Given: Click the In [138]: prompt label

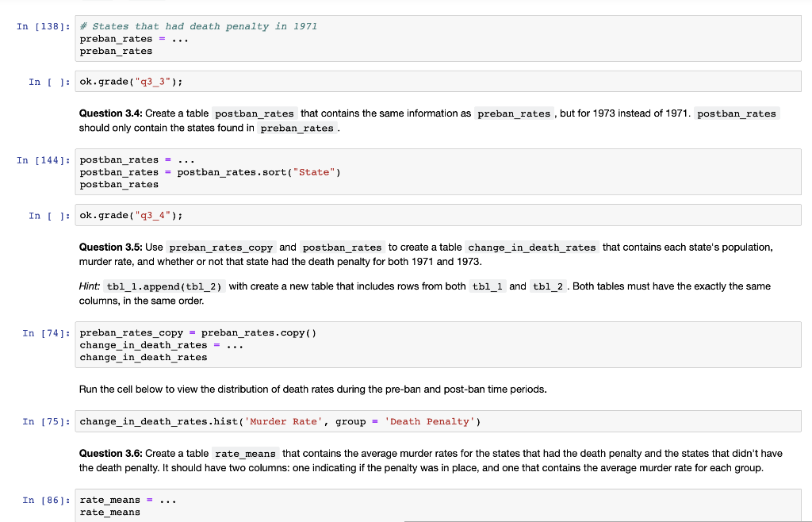Looking at the screenshot, I should pyautogui.click(x=44, y=26).
